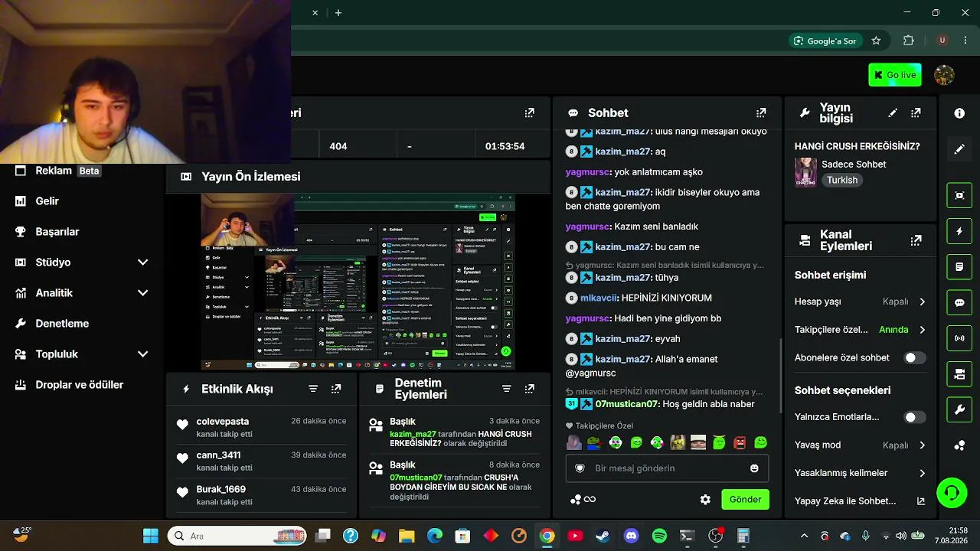
Task: Pop out the Sohbet chat panel
Action: 760,112
